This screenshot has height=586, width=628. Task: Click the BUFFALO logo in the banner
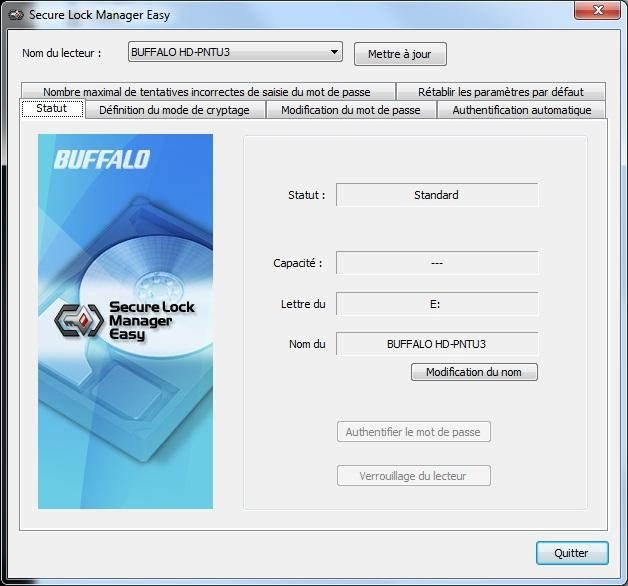tap(102, 159)
